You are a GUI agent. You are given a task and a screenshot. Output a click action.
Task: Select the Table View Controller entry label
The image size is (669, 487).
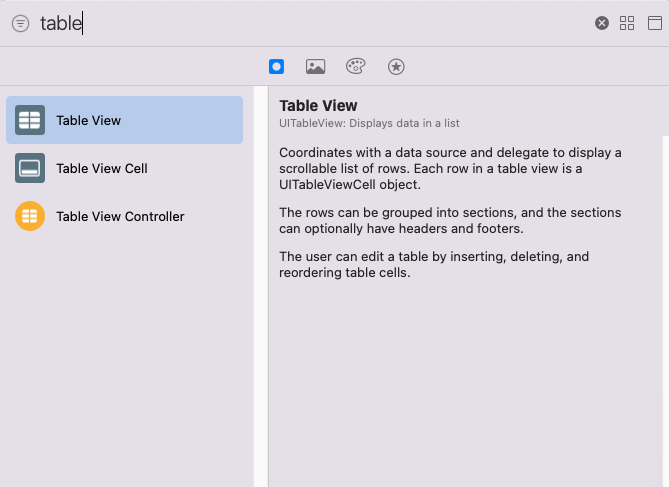pyautogui.click(x=120, y=216)
